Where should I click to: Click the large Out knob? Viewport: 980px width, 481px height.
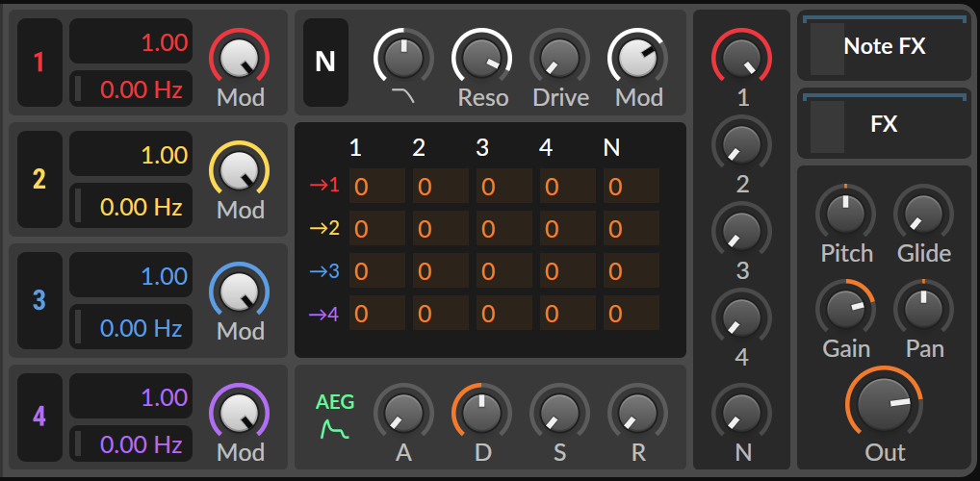[x=885, y=403]
